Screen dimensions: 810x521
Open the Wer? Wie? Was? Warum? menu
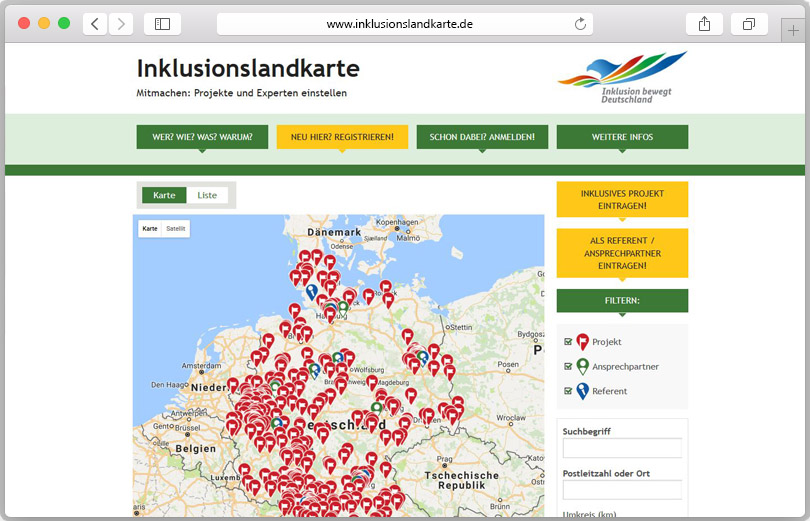click(x=202, y=137)
